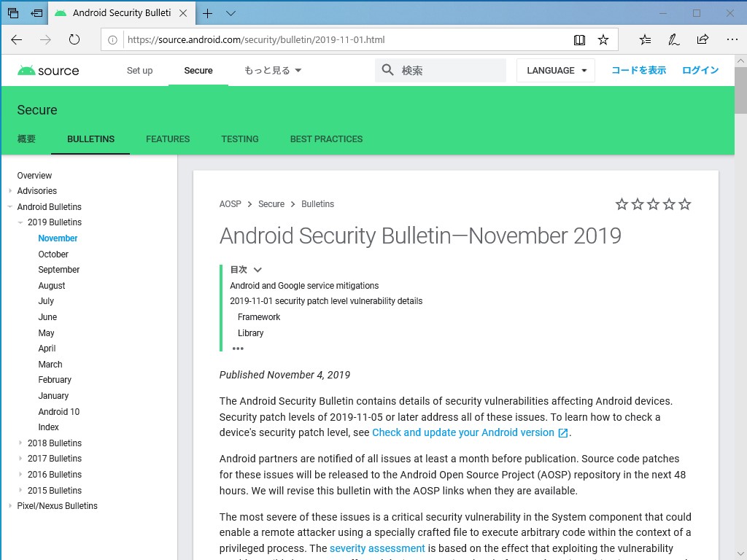Open the site information icon in address bar

[112, 40]
